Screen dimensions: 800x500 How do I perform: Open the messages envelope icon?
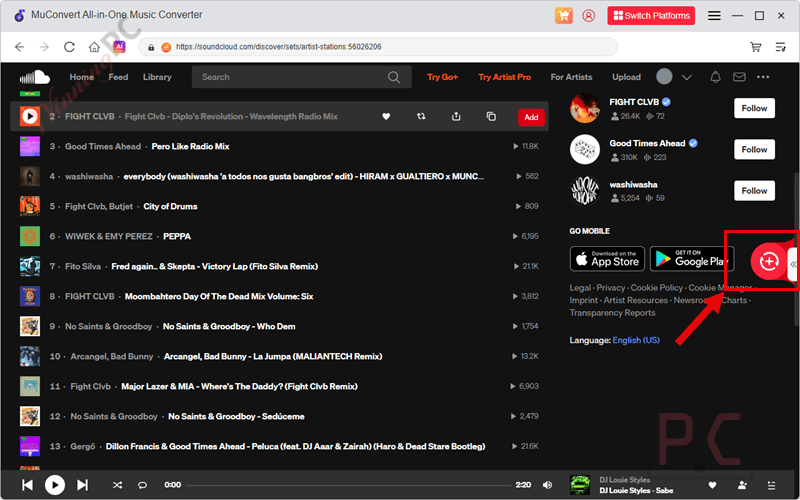pos(739,77)
